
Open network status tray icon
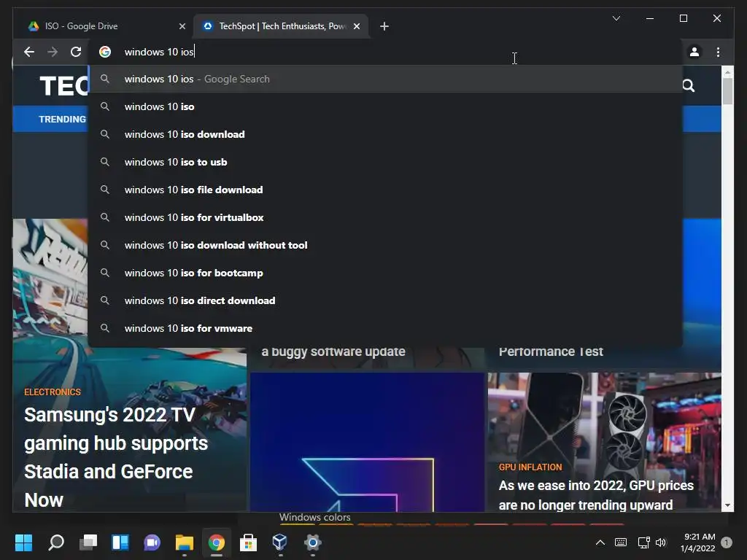click(x=643, y=542)
